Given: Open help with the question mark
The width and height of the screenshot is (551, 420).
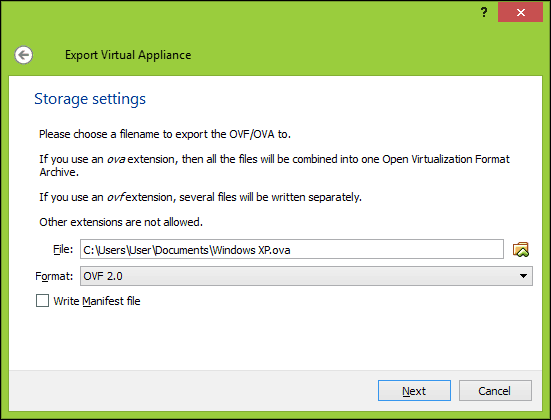Looking at the screenshot, I should click(484, 13).
